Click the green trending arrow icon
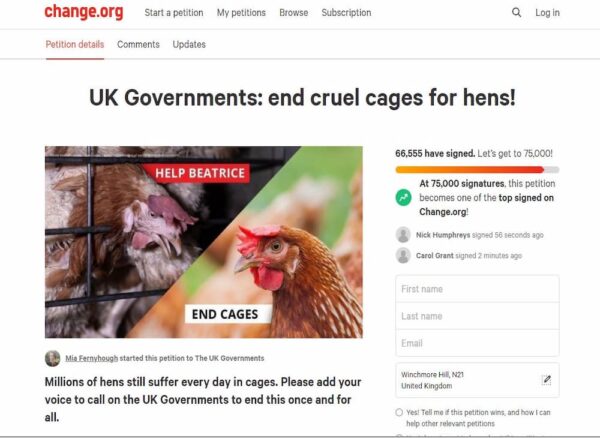Screen dimensions: 600x438 (403, 197)
